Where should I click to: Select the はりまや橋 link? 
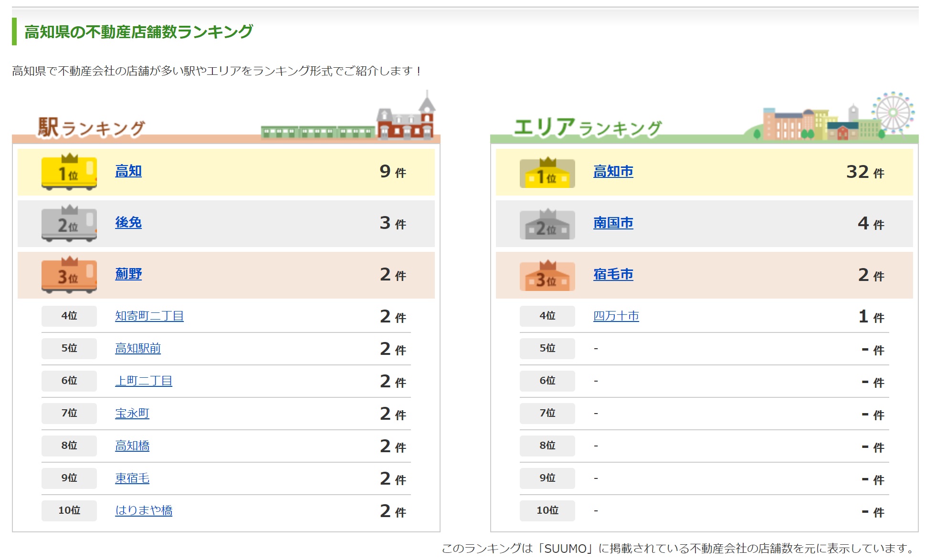click(144, 510)
